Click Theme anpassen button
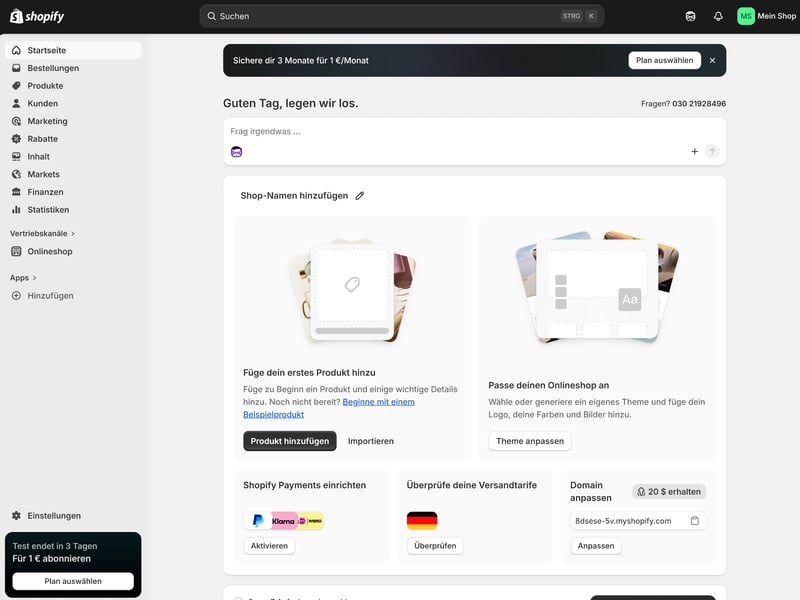The image size is (800, 600). coord(530,441)
